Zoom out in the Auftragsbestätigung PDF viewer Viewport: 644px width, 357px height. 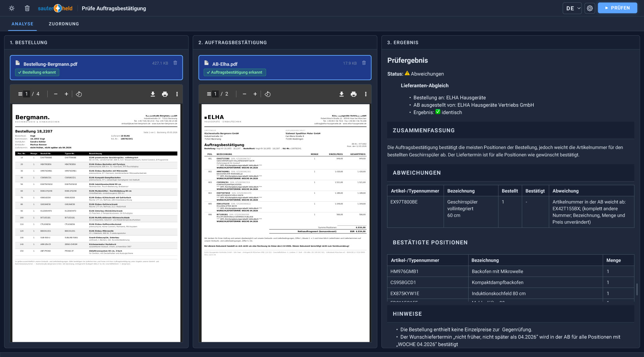(245, 94)
